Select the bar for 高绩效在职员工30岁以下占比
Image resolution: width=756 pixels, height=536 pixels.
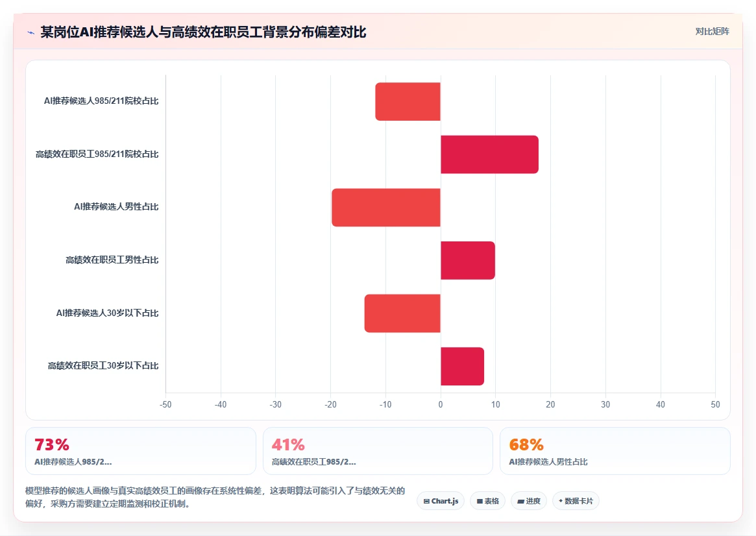pyautogui.click(x=463, y=367)
